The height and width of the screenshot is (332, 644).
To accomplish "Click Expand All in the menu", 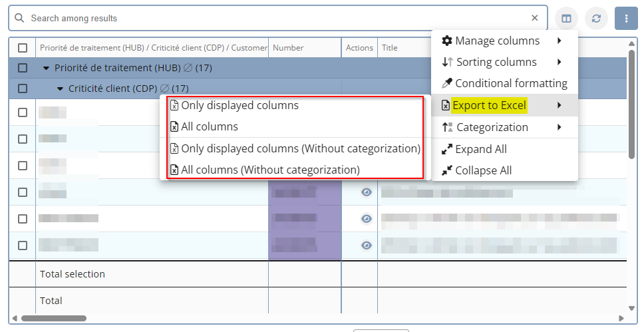I will pos(480,149).
